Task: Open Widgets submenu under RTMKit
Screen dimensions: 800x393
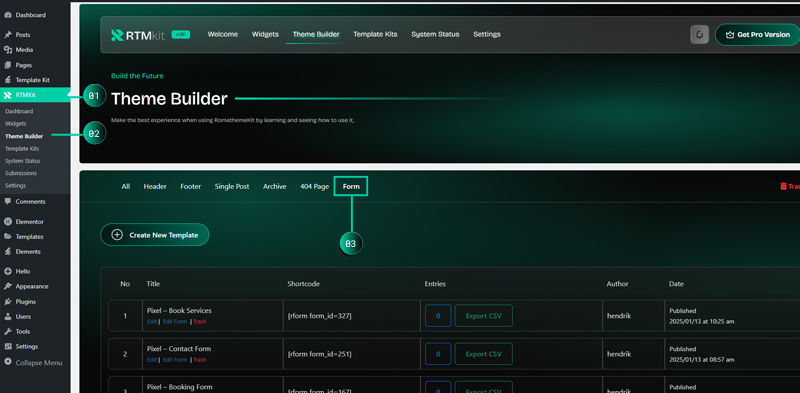Action: pos(15,124)
